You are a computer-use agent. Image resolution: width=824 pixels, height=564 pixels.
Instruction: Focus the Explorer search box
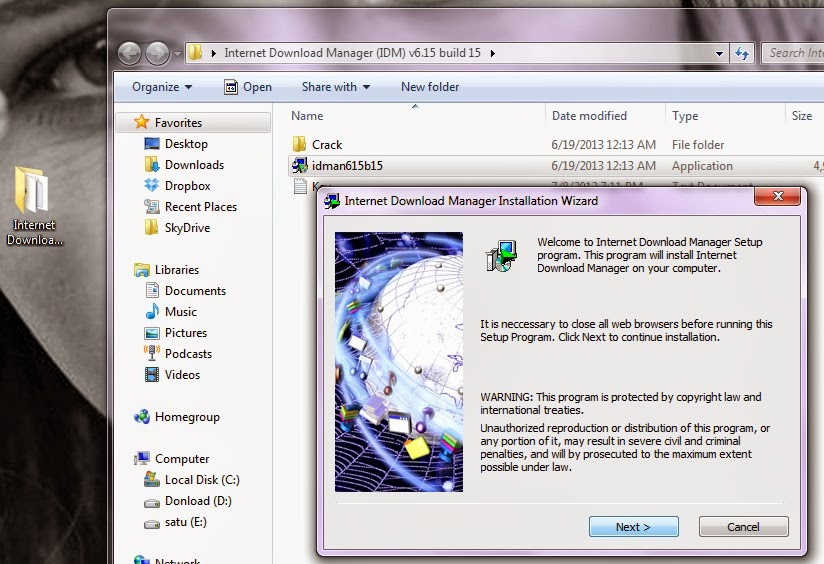point(792,53)
